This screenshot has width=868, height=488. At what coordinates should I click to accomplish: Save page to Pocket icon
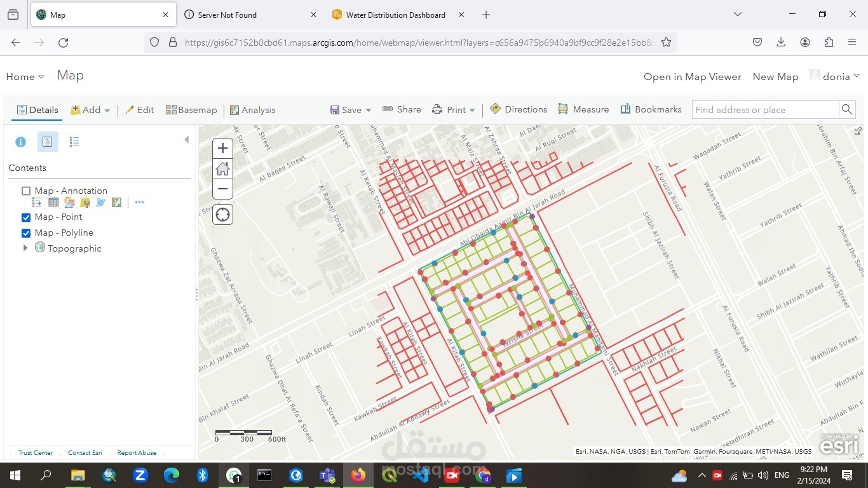click(757, 43)
